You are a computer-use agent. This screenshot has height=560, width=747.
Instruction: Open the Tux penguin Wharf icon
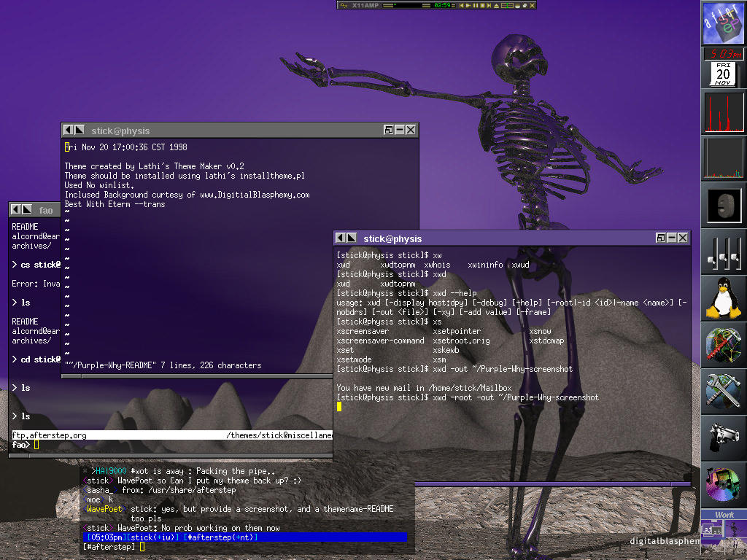point(723,297)
